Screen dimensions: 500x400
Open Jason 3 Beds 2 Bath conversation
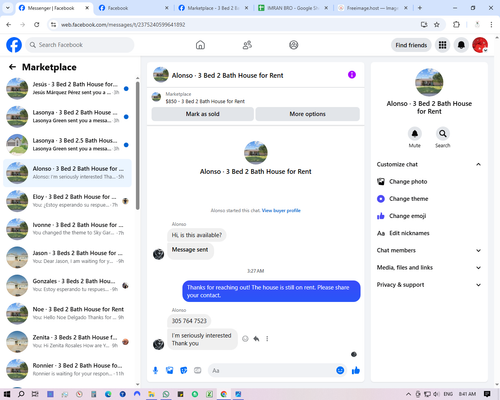(67, 257)
